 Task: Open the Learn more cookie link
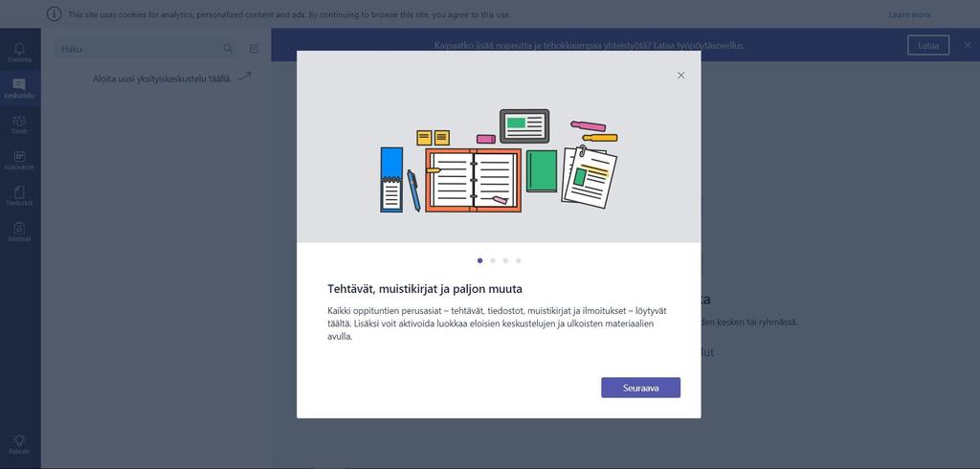(x=909, y=14)
